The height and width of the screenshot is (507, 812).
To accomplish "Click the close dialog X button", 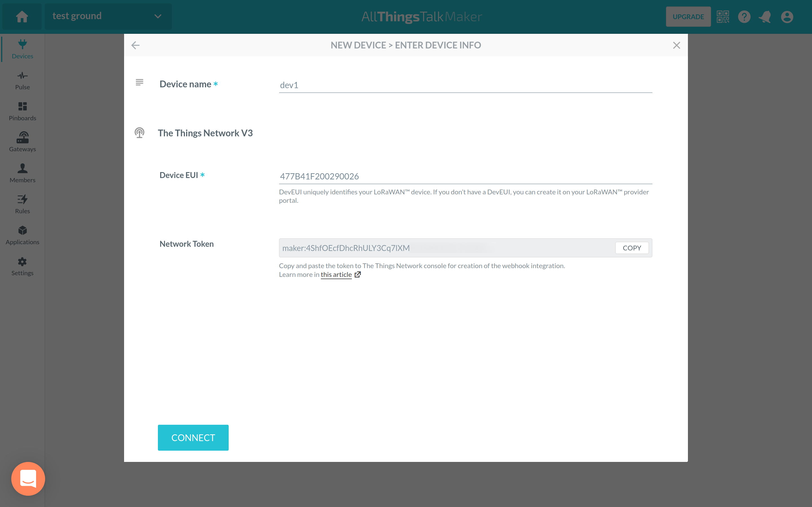I will point(676,45).
